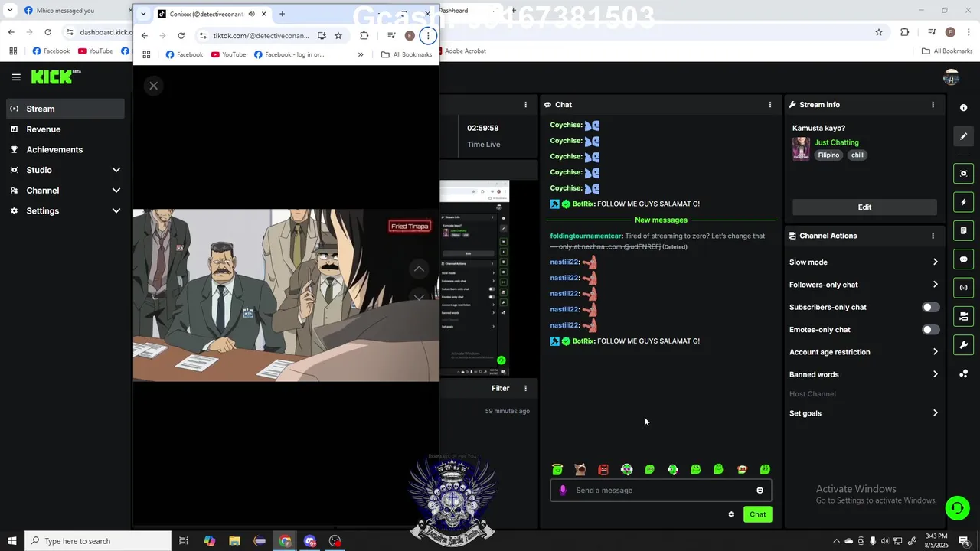
Task: Select the Filipino tag
Action: (x=828, y=155)
